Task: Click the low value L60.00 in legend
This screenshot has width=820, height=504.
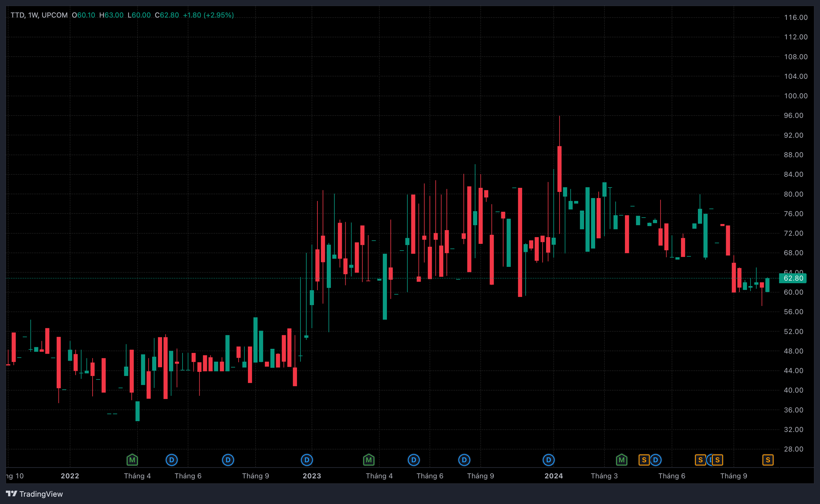Action: pos(139,15)
